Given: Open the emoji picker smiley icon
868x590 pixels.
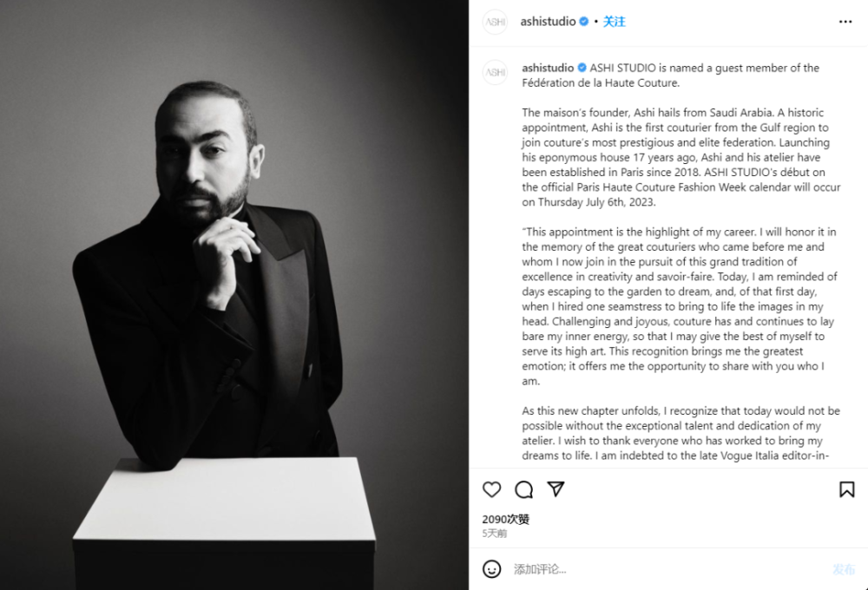Looking at the screenshot, I should (491, 569).
